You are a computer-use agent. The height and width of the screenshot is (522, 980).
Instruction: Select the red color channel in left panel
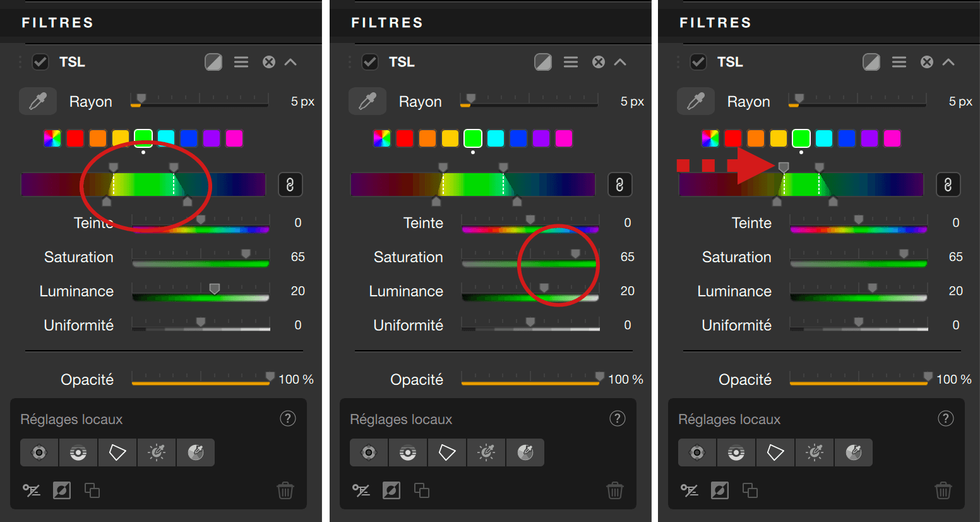[x=75, y=138]
